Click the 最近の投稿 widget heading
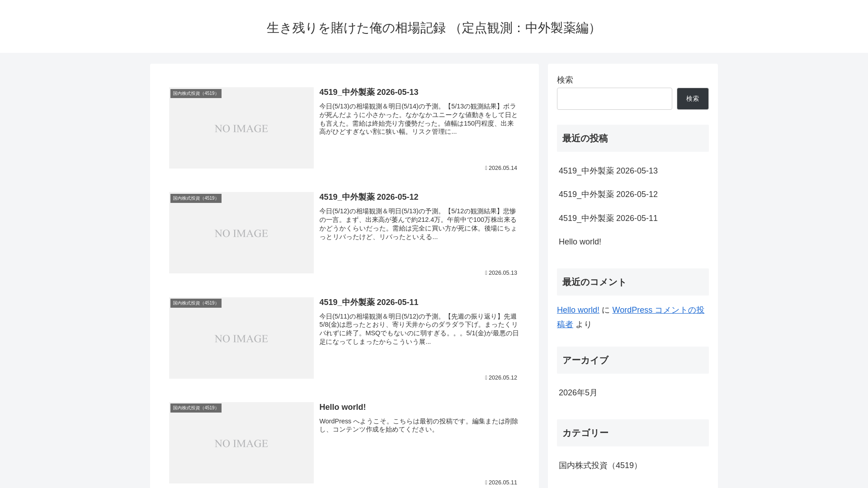The height and width of the screenshot is (488, 868). (633, 138)
